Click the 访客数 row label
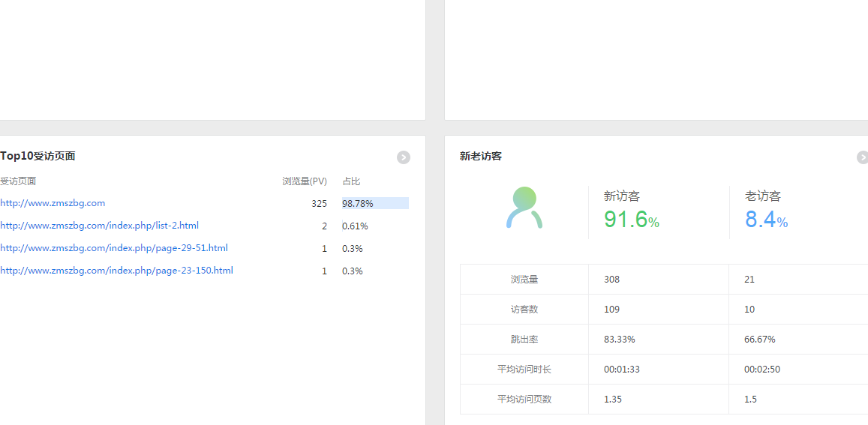The width and height of the screenshot is (868, 425). pyautogui.click(x=524, y=310)
